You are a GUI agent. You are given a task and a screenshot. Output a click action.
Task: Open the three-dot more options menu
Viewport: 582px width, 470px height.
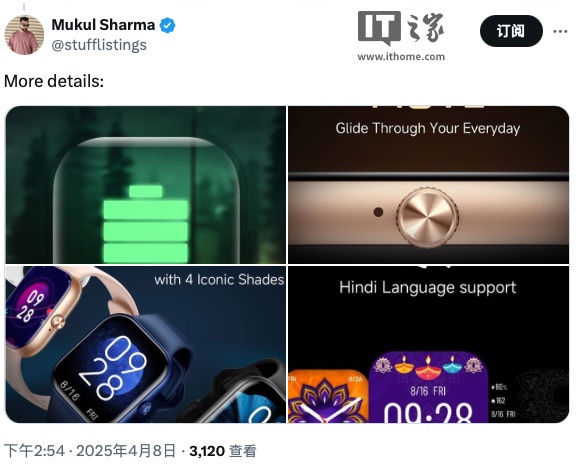(560, 31)
